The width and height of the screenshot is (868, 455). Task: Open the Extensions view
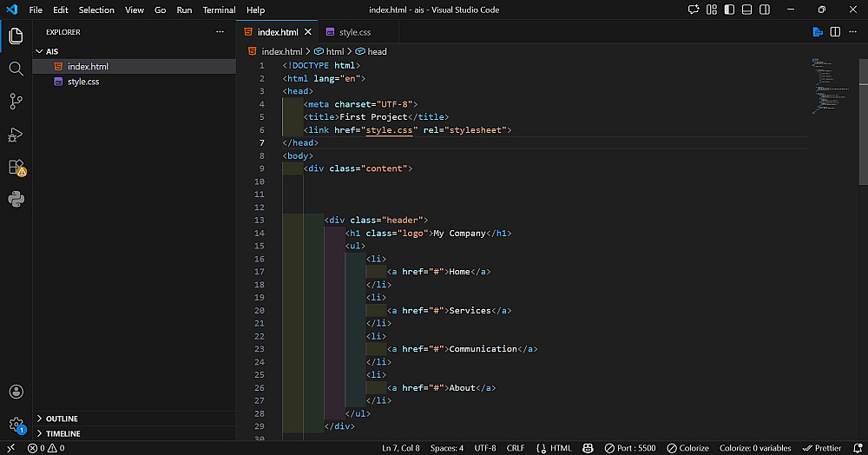tap(16, 167)
